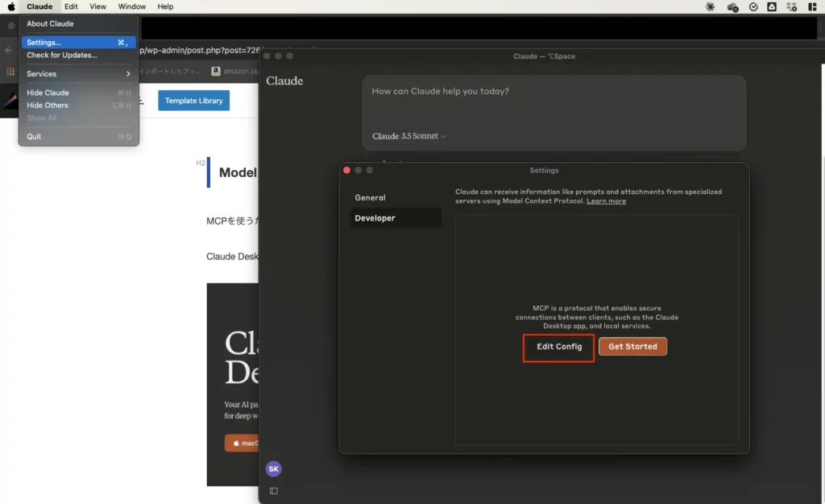825x504 pixels.
Task: Click the back arrow in the browser sidebar
Action: (6, 50)
